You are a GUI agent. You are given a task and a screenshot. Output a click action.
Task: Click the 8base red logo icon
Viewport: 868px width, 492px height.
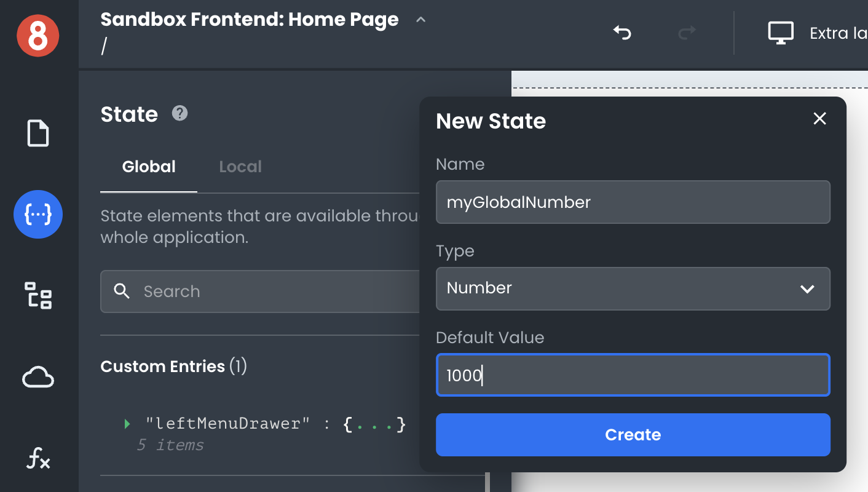(x=38, y=36)
